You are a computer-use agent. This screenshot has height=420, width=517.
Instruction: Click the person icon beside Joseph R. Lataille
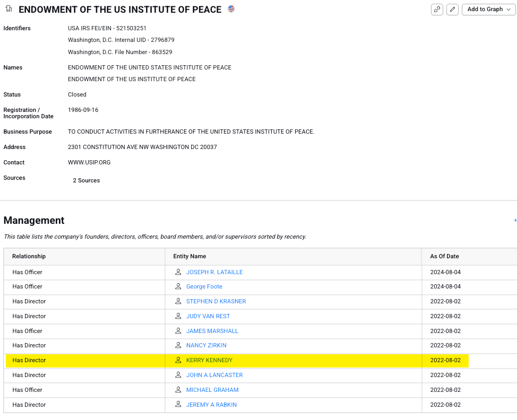tap(178, 272)
